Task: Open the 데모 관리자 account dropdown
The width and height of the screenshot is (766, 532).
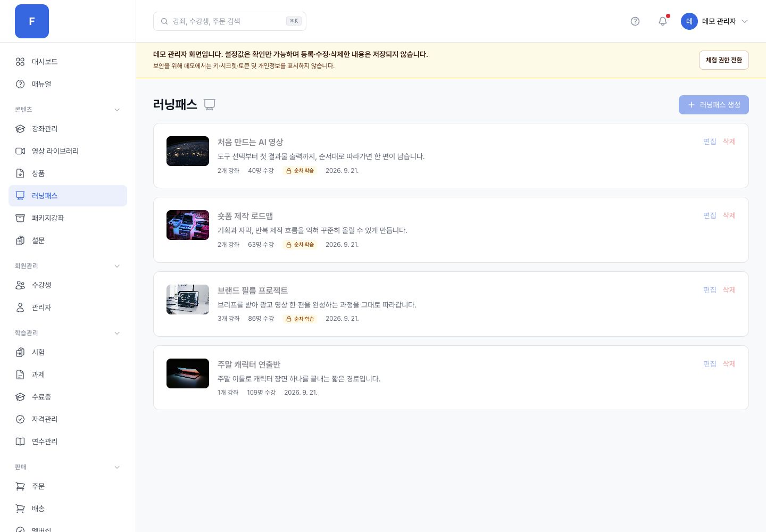Action: click(715, 21)
